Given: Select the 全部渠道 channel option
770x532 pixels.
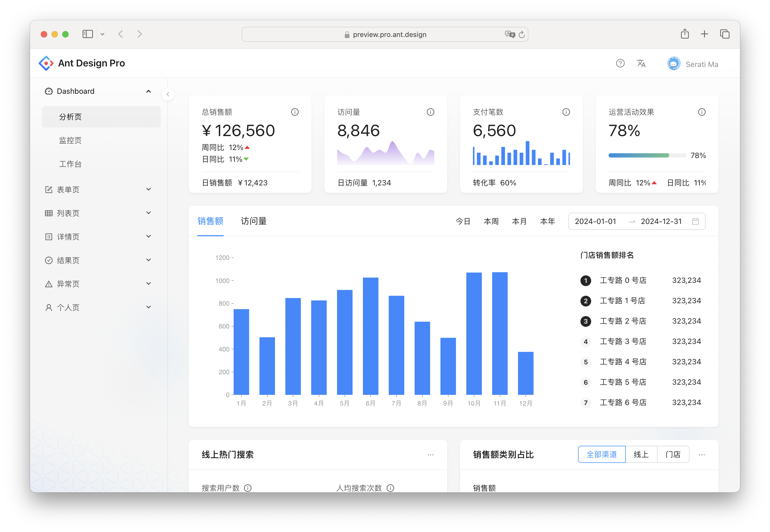Looking at the screenshot, I should click(602, 455).
